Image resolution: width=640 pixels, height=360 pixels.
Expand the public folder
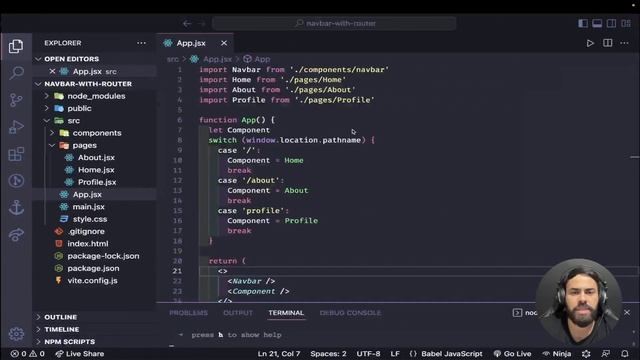[x=79, y=108]
